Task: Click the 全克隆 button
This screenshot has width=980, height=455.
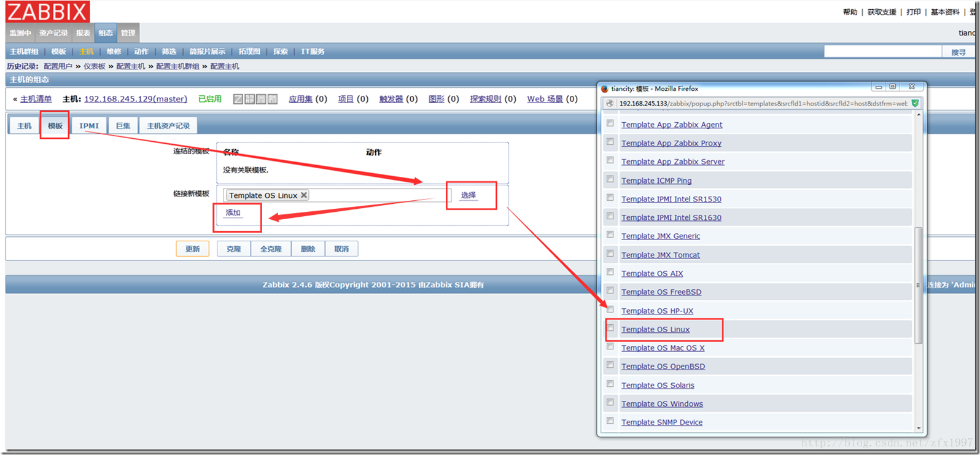Action: coord(271,249)
